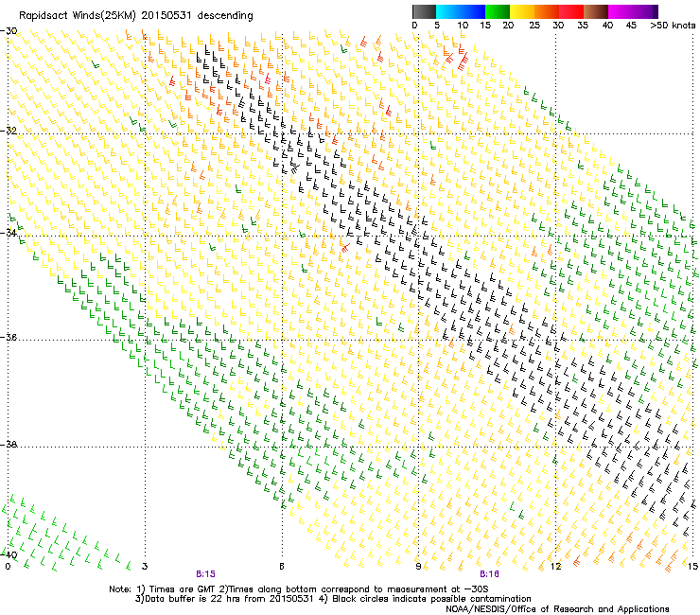Click the longitude label 6
700x615 pixels.
(x=282, y=567)
